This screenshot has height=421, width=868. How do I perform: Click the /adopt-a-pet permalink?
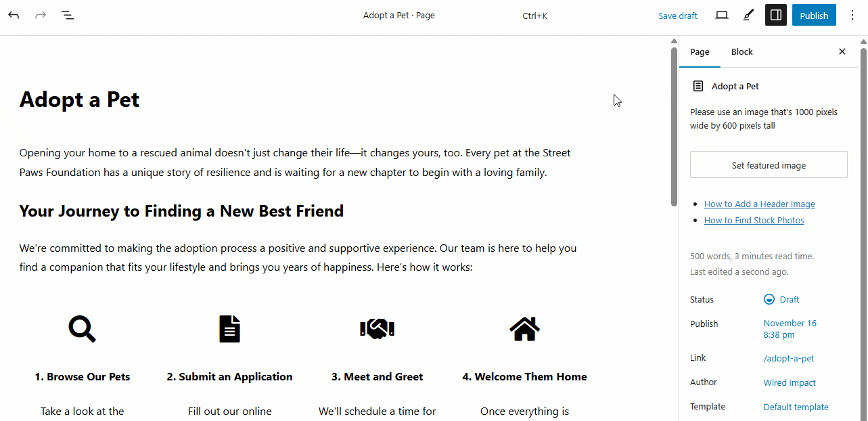pyautogui.click(x=789, y=358)
